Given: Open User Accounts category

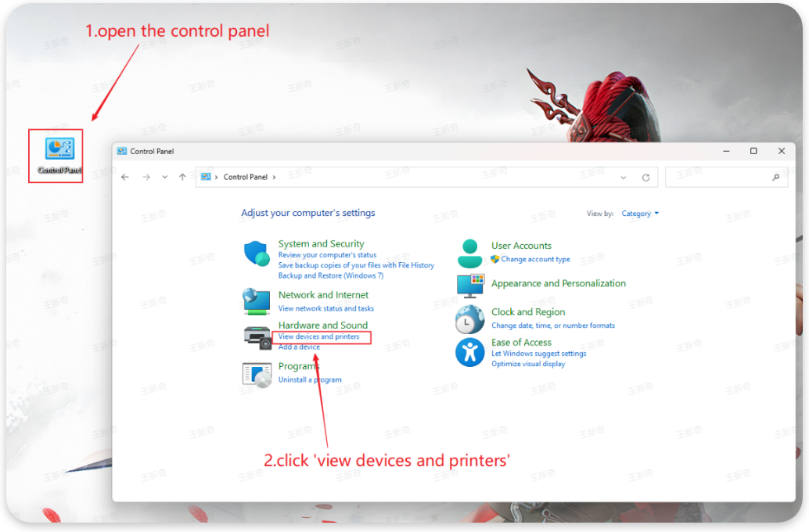Looking at the screenshot, I should pyautogui.click(x=521, y=246).
